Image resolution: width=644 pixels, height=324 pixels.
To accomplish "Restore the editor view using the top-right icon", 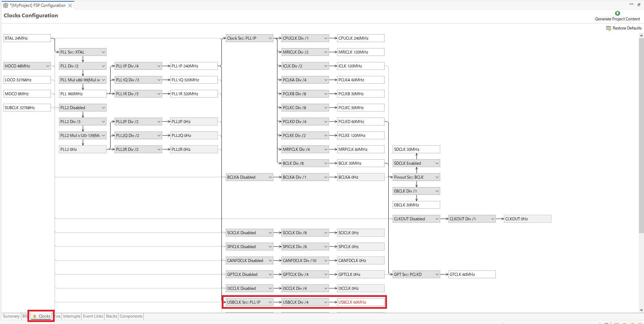I will pos(639,4).
